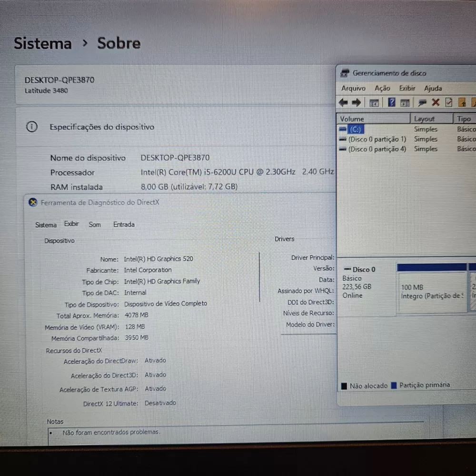Select the Disco 0 partição 4 row
476x476 pixels.
click(377, 149)
